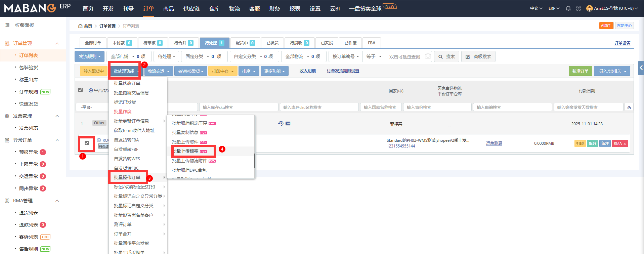Click the order detail list icon
The height and width of the screenshot is (254, 644).
[288, 123]
